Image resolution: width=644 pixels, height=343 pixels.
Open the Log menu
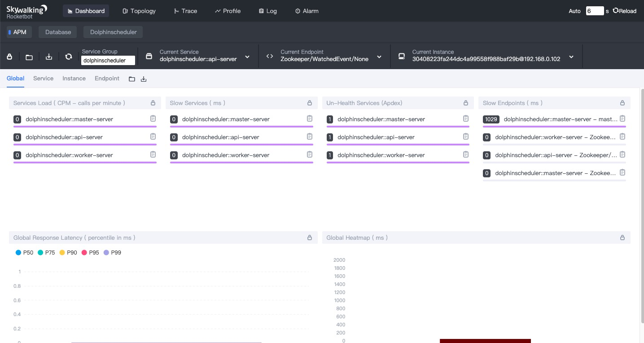268,11
